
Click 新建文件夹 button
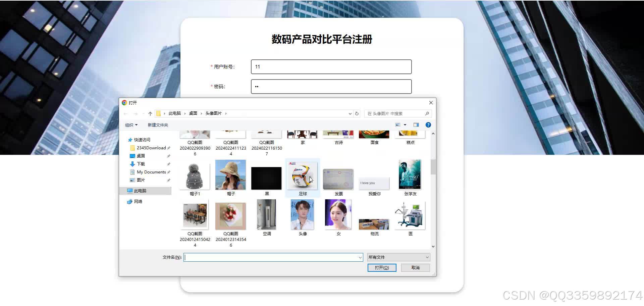tap(158, 125)
